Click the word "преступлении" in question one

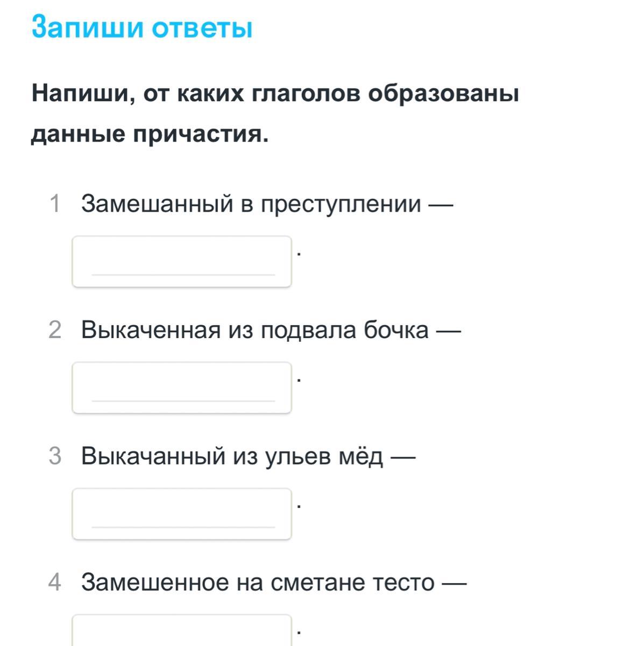341,205
